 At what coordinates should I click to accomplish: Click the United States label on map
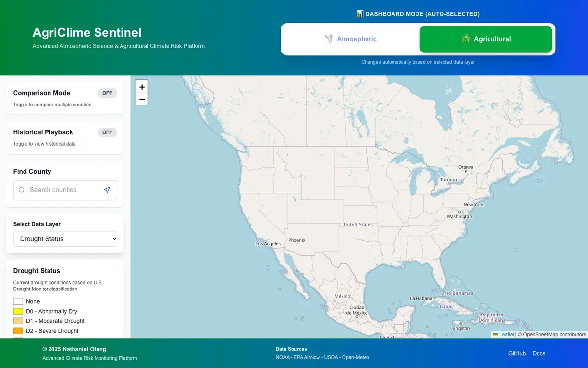click(357, 225)
